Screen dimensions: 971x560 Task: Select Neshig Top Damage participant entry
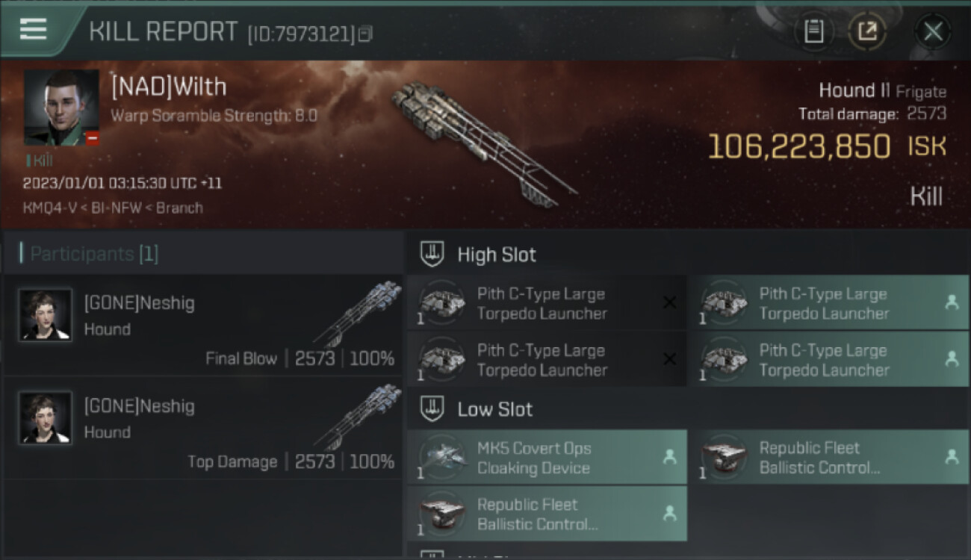point(203,428)
